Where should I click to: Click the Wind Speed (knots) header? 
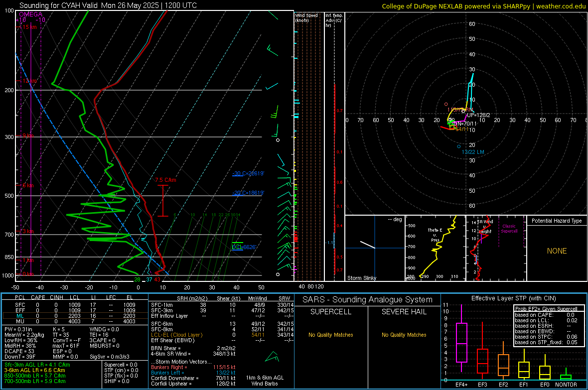coord(306,17)
